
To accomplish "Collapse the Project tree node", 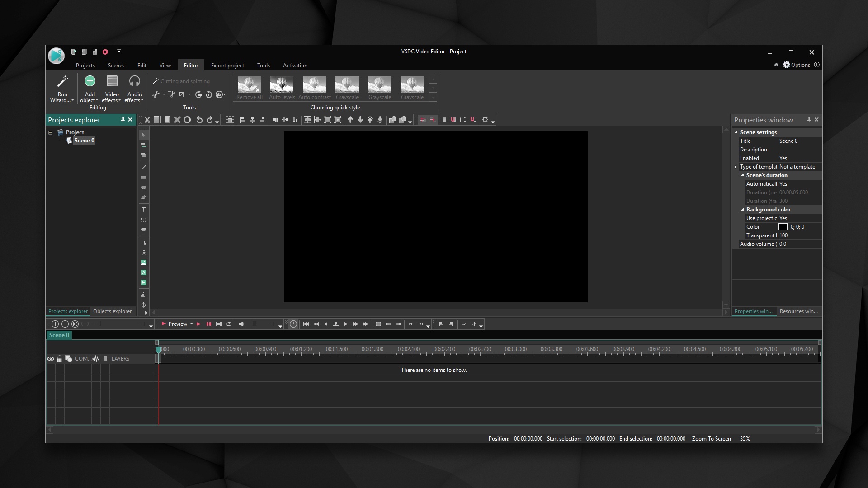I will point(51,132).
